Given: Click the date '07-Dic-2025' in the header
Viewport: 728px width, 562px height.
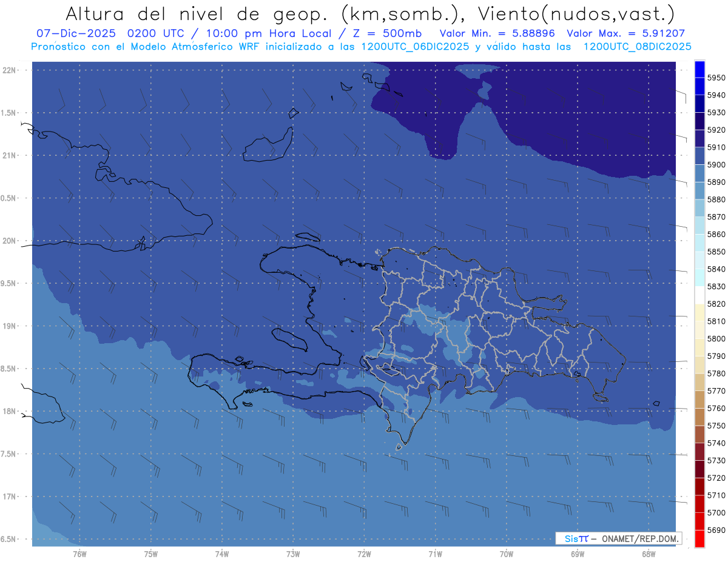Looking at the screenshot, I should [76, 34].
